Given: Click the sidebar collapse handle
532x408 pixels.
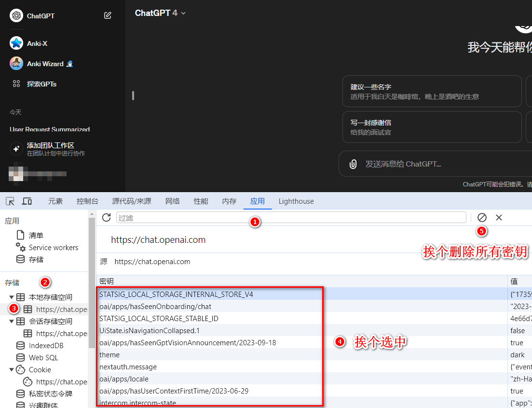Looking at the screenshot, I should click(133, 96).
